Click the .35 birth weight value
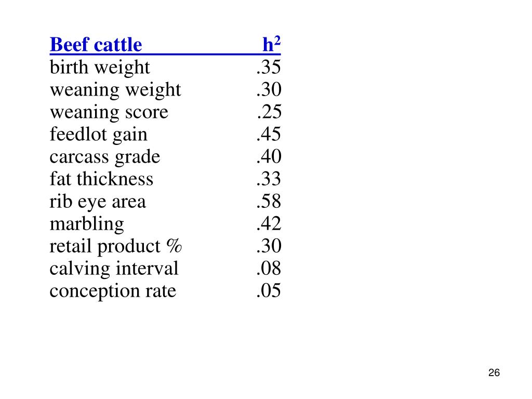Screen dimensions: 532x399 point(269,67)
